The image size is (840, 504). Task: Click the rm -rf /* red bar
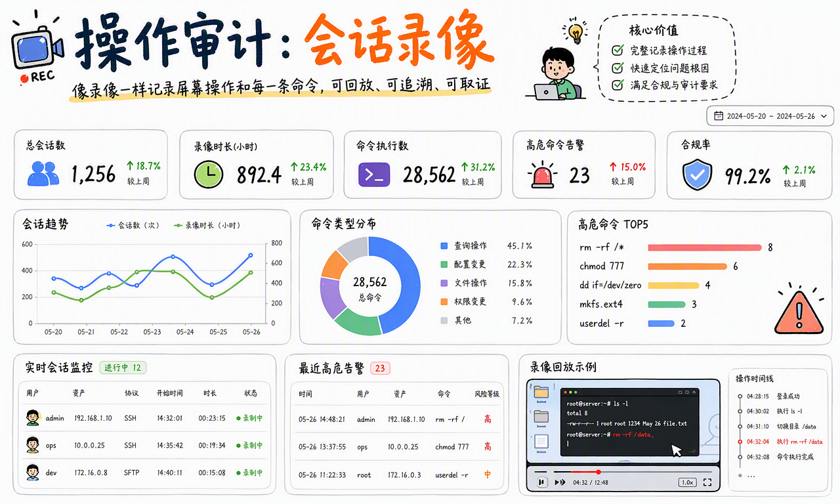click(705, 247)
